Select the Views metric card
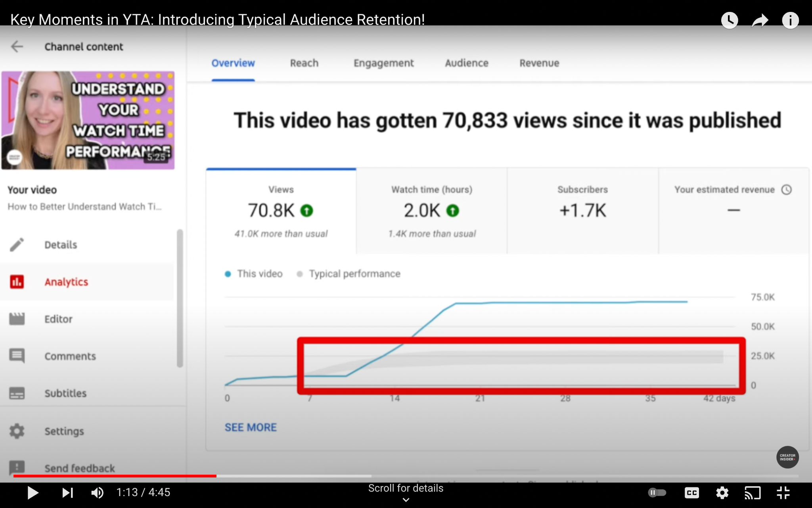This screenshot has width=812, height=508. (281, 212)
